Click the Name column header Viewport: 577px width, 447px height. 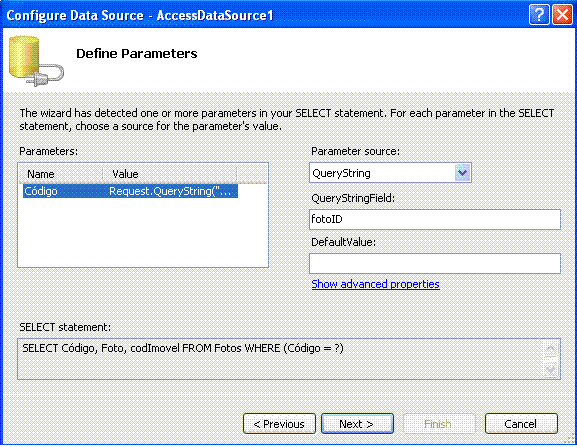[61, 174]
